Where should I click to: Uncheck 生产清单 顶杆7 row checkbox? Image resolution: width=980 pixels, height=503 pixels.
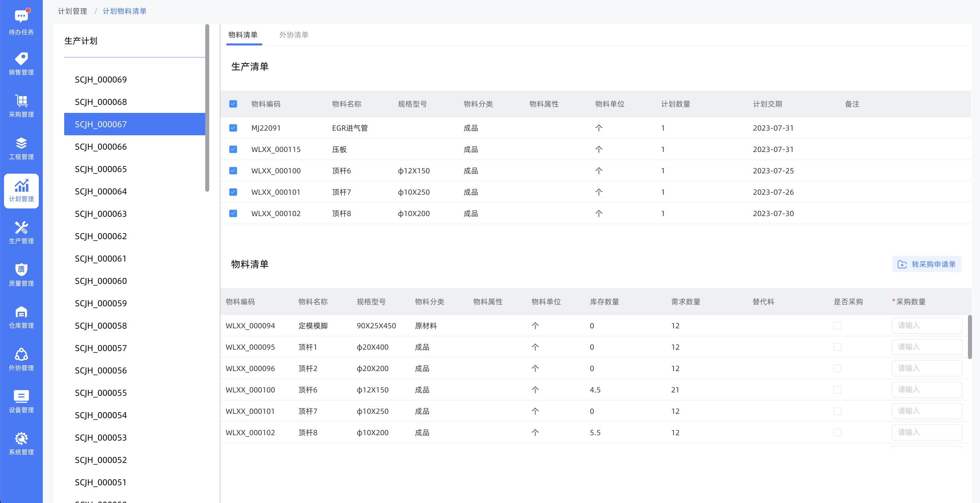(233, 192)
